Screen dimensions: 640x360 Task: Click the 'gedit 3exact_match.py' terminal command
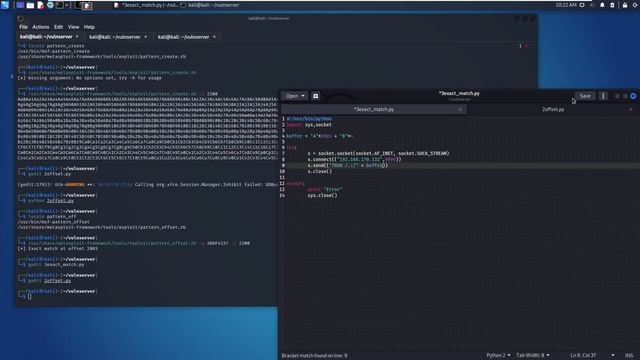click(56, 264)
